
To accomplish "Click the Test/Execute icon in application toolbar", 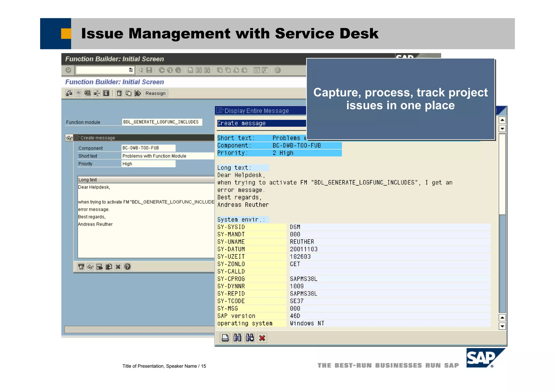I will 88,93.
